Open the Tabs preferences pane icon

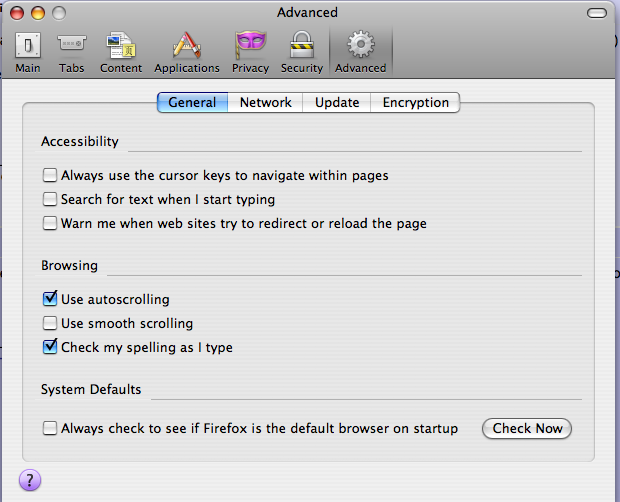click(72, 43)
